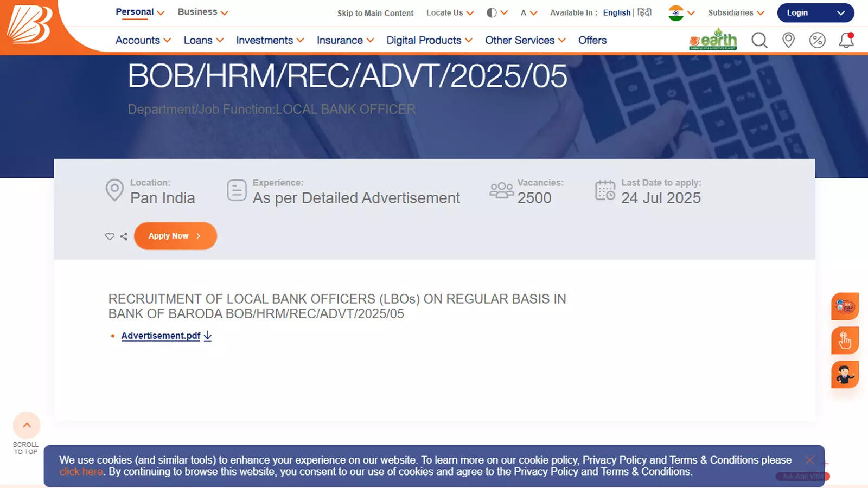The image size is (868, 488).
Task: Open the first orange floating side widget
Action: (845, 306)
